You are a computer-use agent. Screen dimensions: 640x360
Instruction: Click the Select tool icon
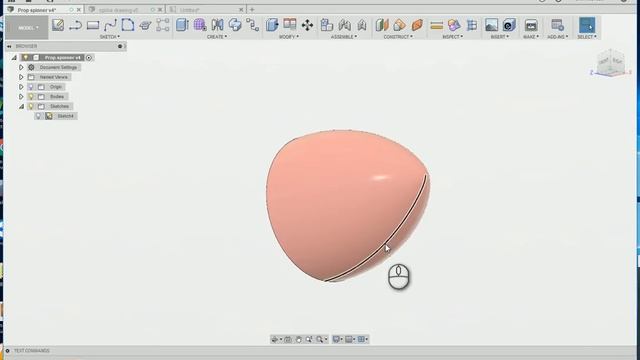point(587,25)
